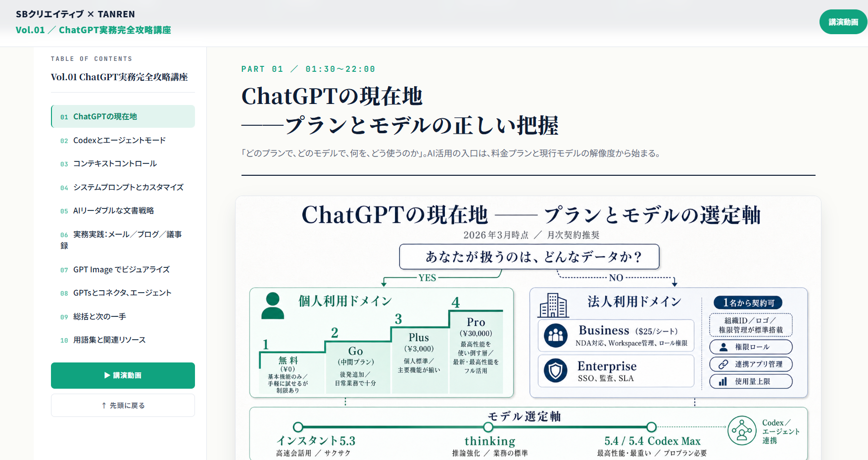Go to 08 GPTsとコネクタ、エージェント
This screenshot has height=460, width=868.
pos(123,293)
